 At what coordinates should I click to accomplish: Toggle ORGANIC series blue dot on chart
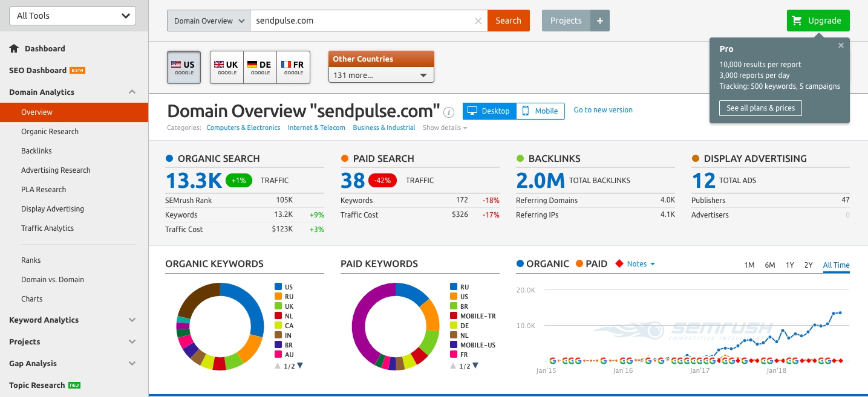tap(520, 264)
